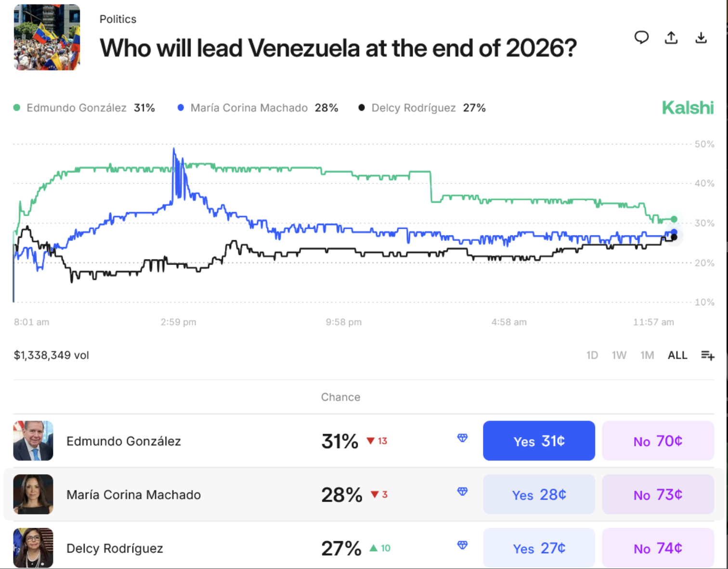Click the diamond icon beside Edmundo González
Image resolution: width=728 pixels, height=569 pixels.
[463, 439]
